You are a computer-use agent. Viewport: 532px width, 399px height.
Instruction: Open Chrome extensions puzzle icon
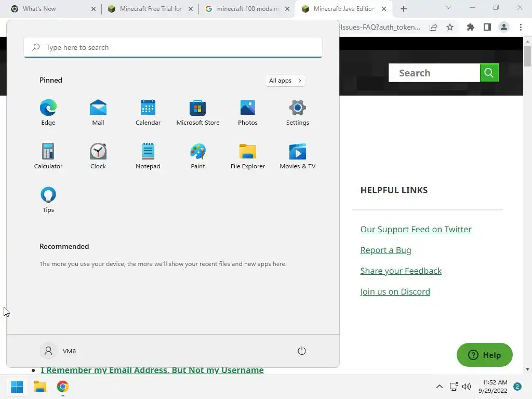click(x=471, y=27)
